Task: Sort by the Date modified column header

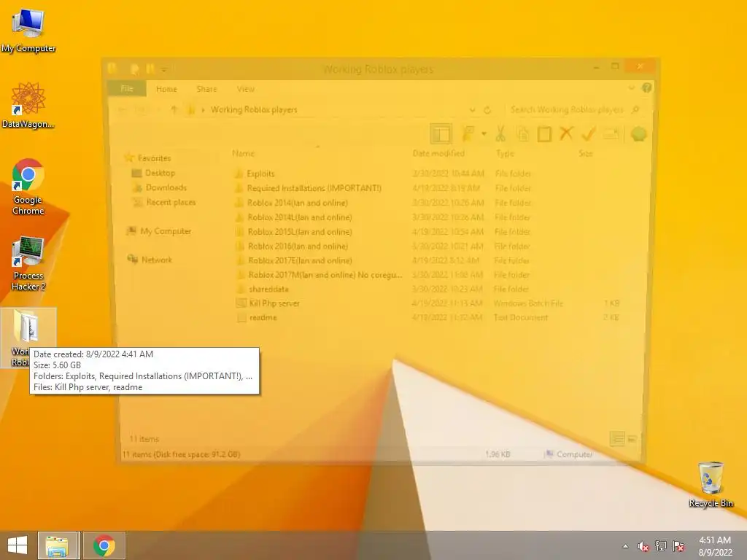Action: [x=438, y=153]
